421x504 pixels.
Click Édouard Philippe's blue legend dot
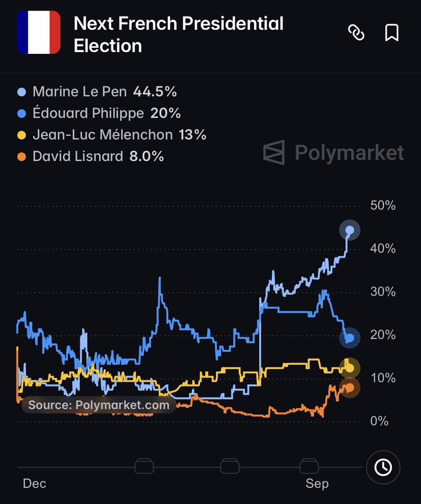(x=21, y=113)
